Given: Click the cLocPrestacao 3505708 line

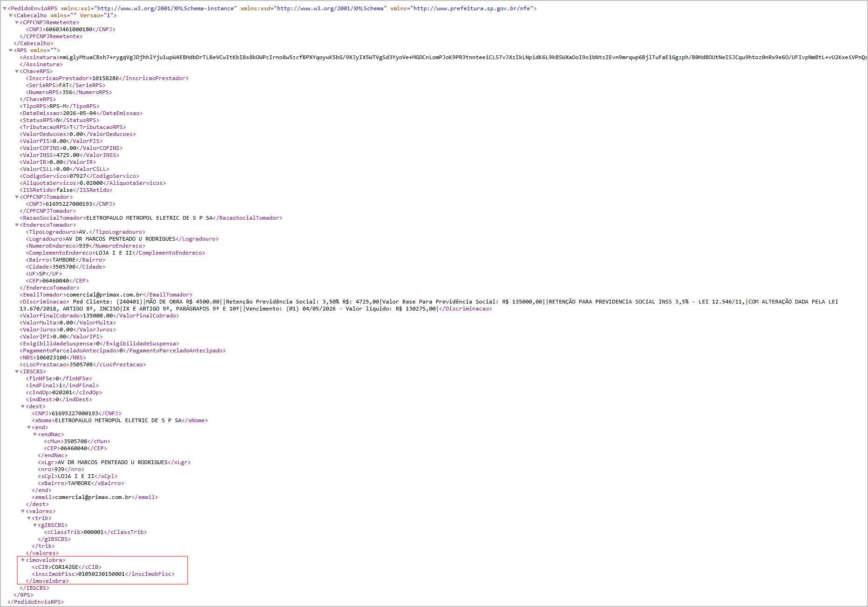Looking at the screenshot, I should coord(83,364).
